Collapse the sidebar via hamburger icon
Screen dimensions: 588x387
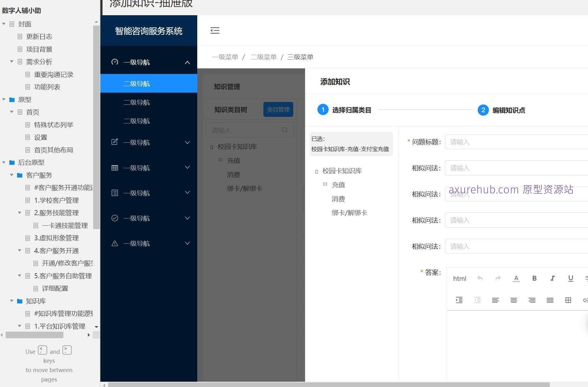pos(215,30)
